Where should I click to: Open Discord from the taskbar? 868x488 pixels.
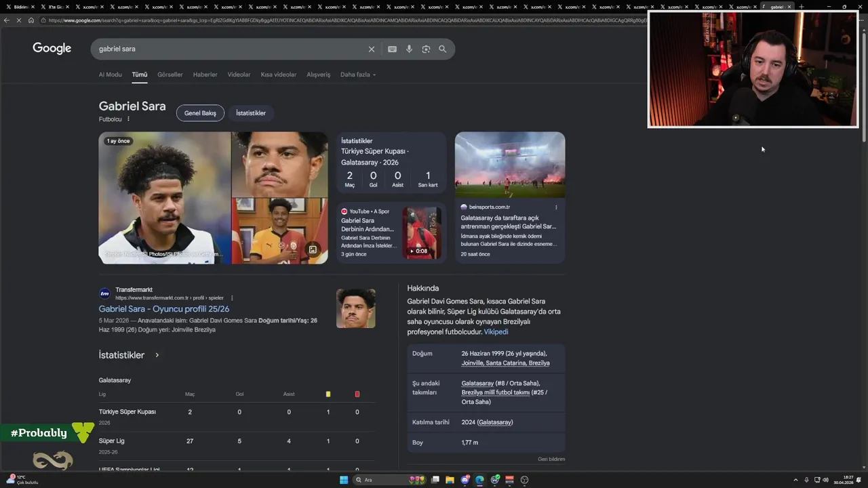pos(465,480)
